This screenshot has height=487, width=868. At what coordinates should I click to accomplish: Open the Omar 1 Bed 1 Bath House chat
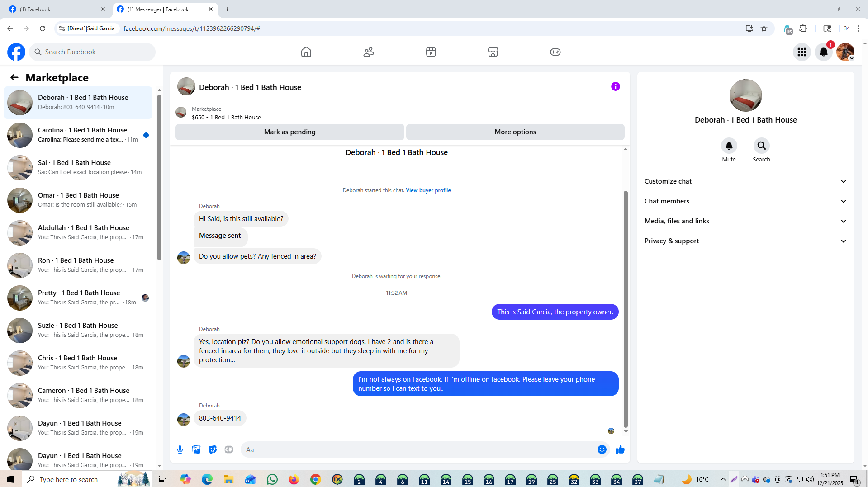[x=78, y=200]
